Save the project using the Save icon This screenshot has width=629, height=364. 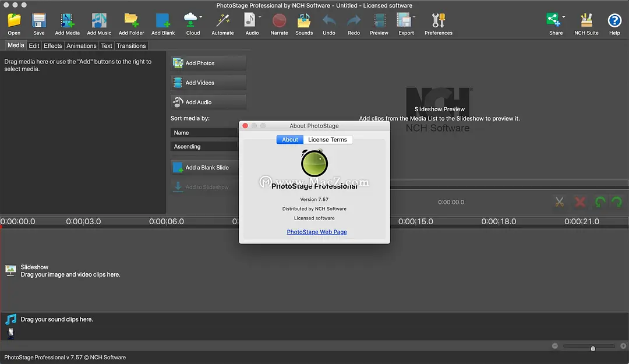point(39,20)
